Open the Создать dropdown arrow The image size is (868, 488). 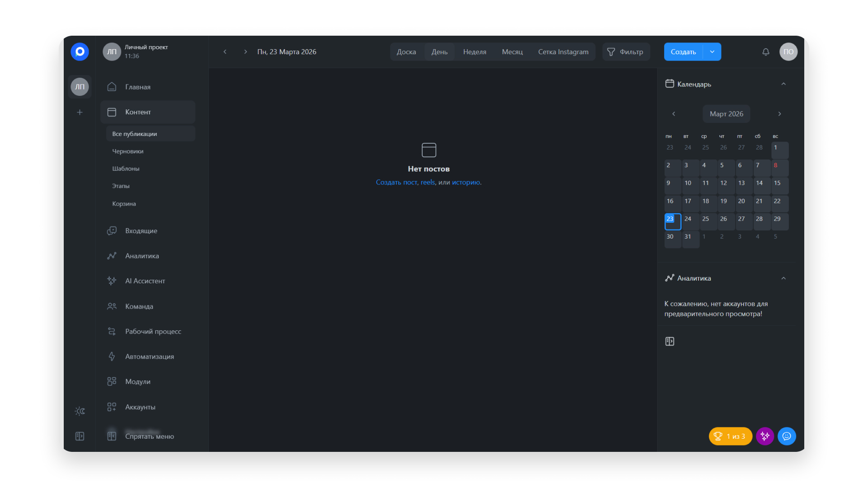click(x=712, y=52)
